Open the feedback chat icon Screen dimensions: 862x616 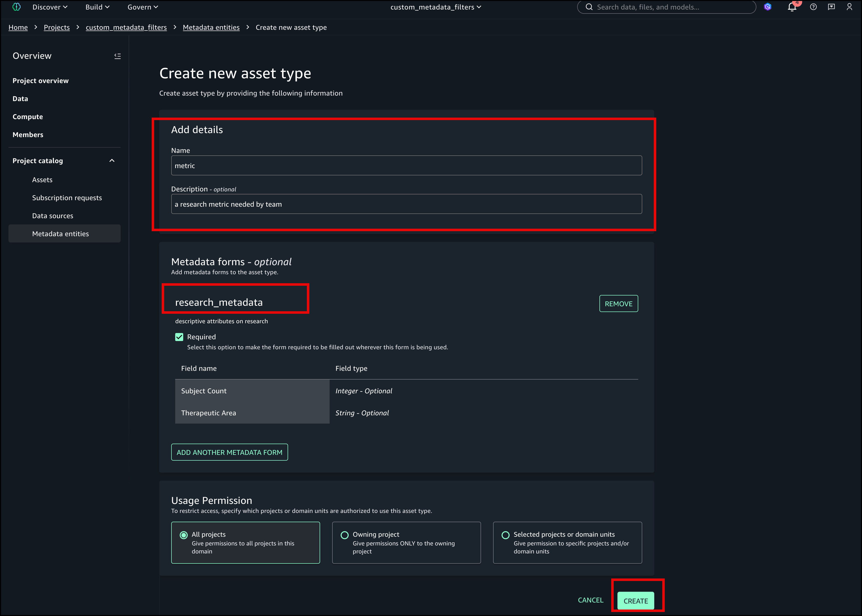[x=831, y=7]
